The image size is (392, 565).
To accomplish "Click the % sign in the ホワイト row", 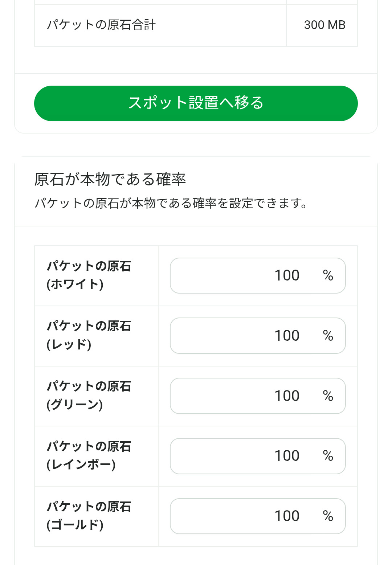I will [x=328, y=276].
